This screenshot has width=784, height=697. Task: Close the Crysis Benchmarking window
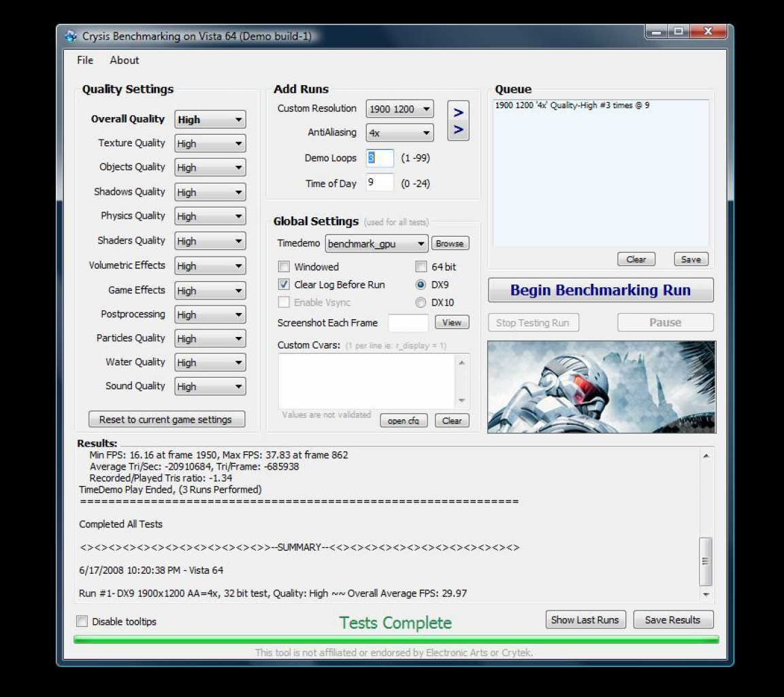(x=708, y=31)
